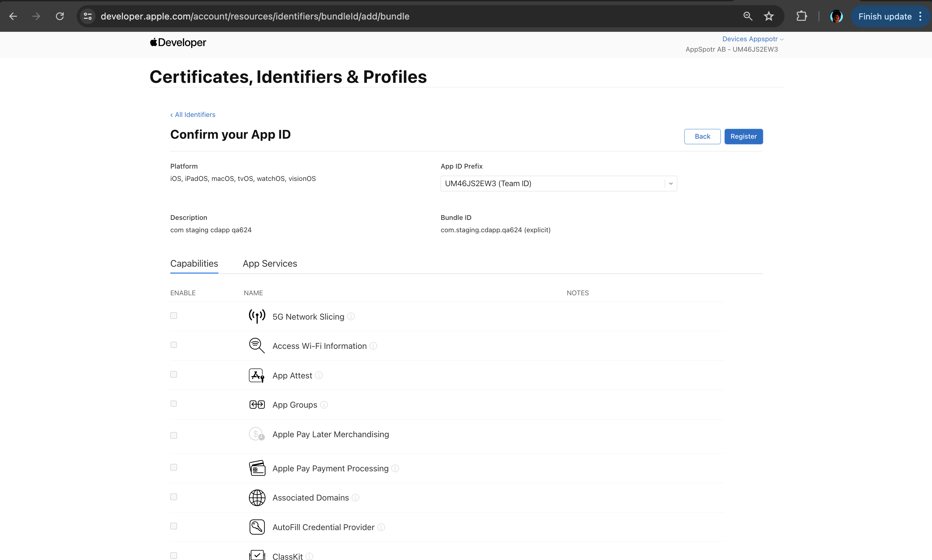Click Finish update button in Chrome
The width and height of the screenshot is (932, 560).
coord(885,16)
